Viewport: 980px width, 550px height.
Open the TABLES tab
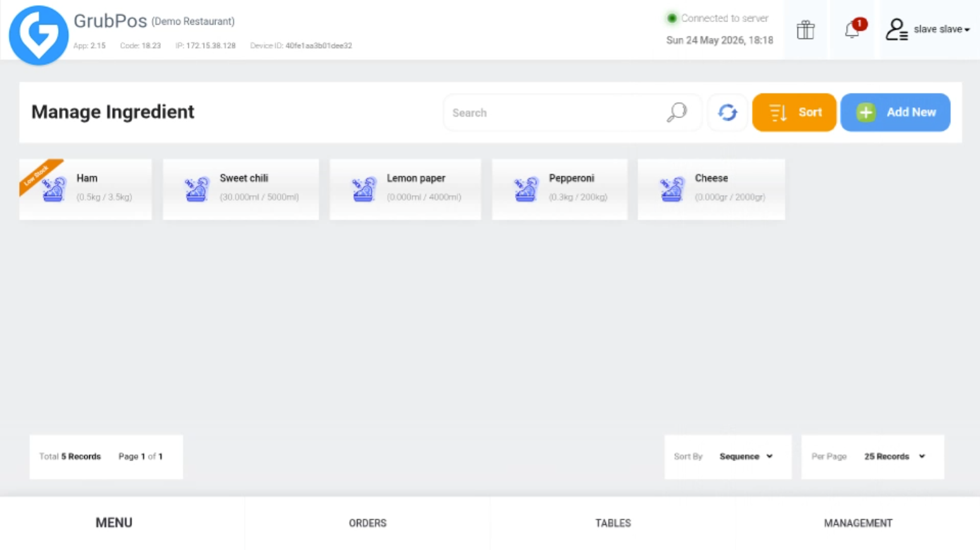pos(613,523)
